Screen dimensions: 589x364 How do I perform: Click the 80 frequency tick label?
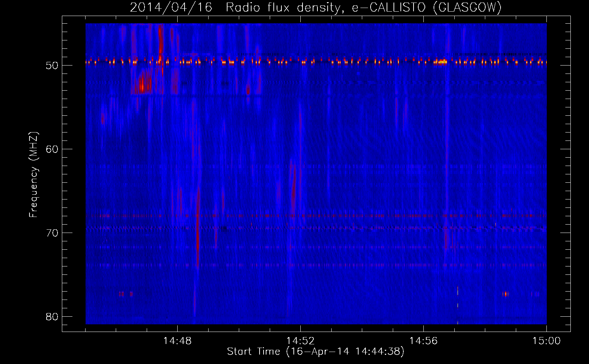pos(52,317)
